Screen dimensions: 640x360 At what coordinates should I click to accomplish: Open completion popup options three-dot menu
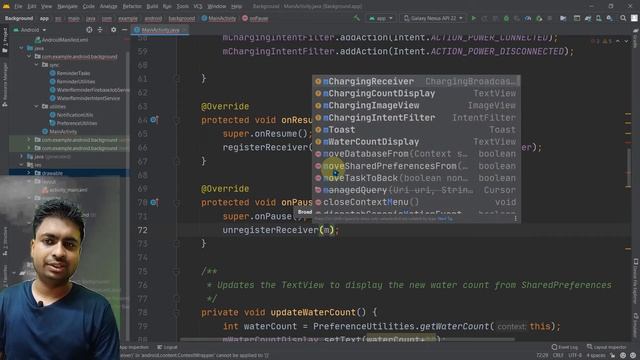[516, 219]
